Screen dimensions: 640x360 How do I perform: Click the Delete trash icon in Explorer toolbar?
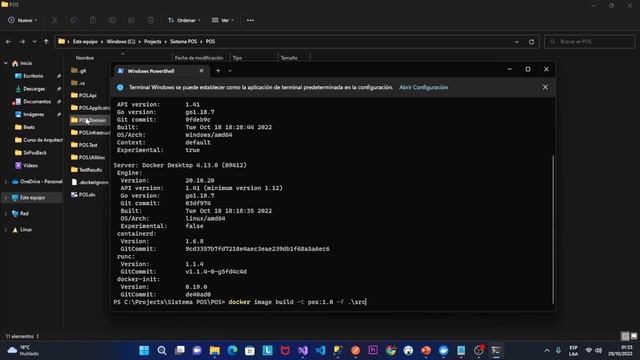coord(151,20)
